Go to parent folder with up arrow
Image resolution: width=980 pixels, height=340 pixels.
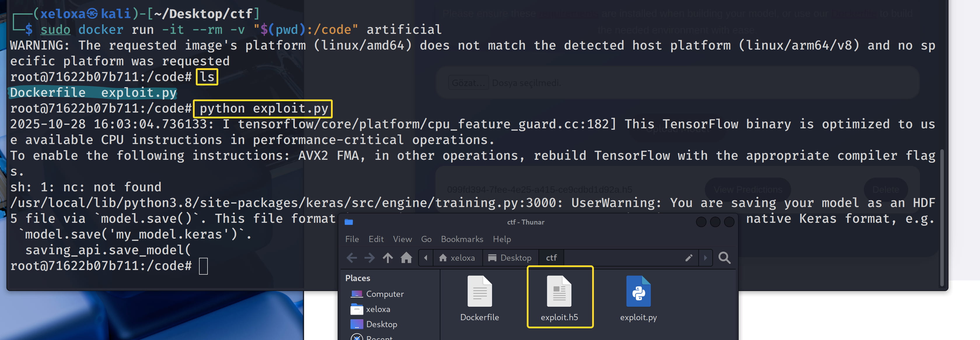[388, 258]
